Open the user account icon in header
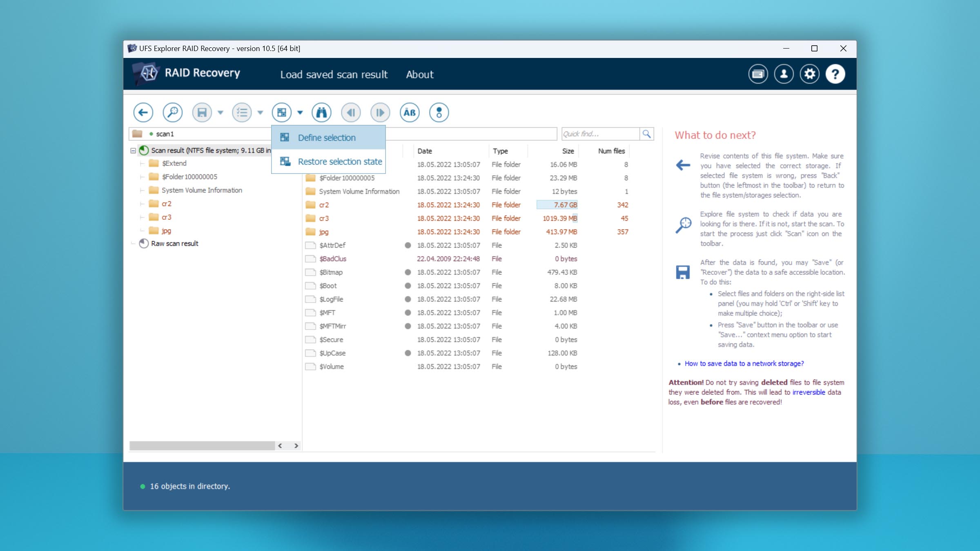Screen dimensions: 980x551 pos(784,74)
